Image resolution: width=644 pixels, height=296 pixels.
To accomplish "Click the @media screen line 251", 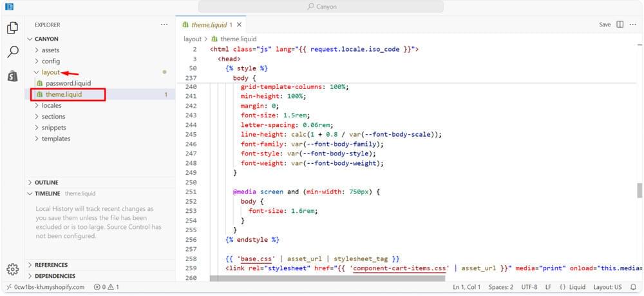I will [307, 192].
